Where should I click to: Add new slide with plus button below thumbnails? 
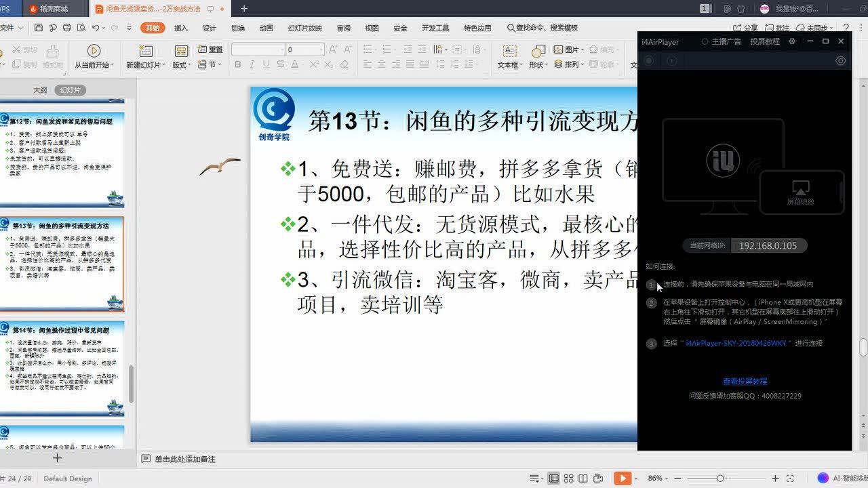58,458
